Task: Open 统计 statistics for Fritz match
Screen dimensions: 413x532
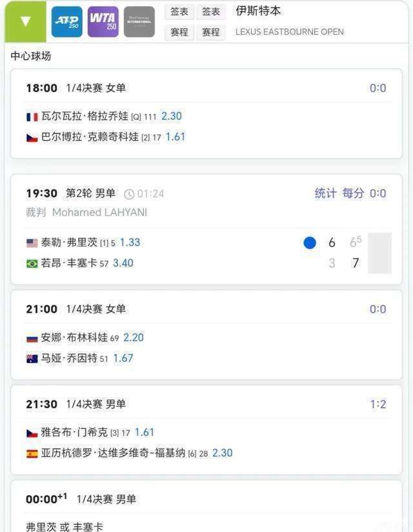Action: 325,193
